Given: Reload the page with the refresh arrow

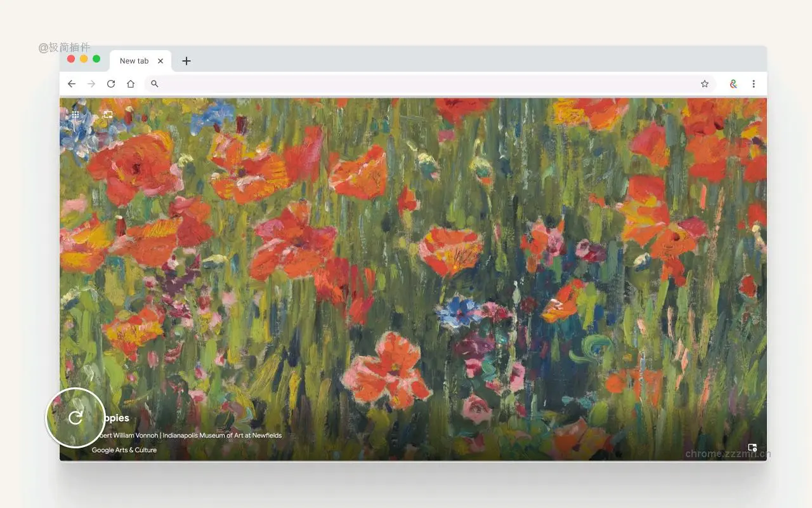Looking at the screenshot, I should (110, 83).
